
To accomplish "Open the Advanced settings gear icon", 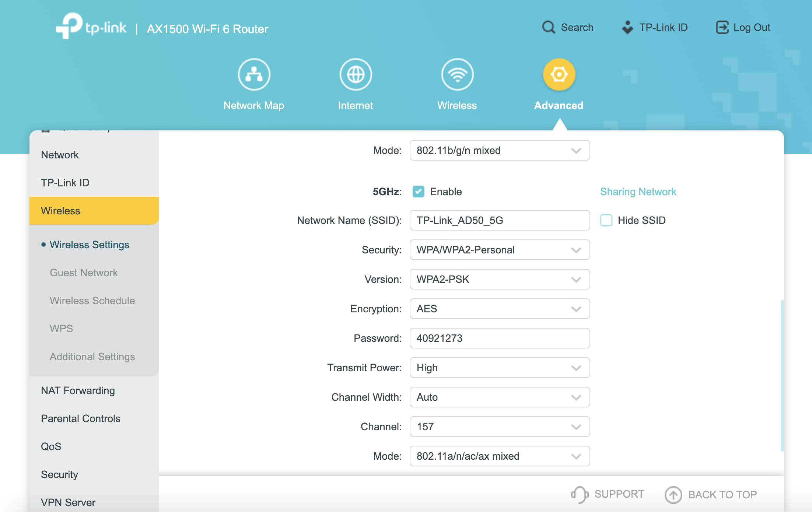I will pos(559,74).
